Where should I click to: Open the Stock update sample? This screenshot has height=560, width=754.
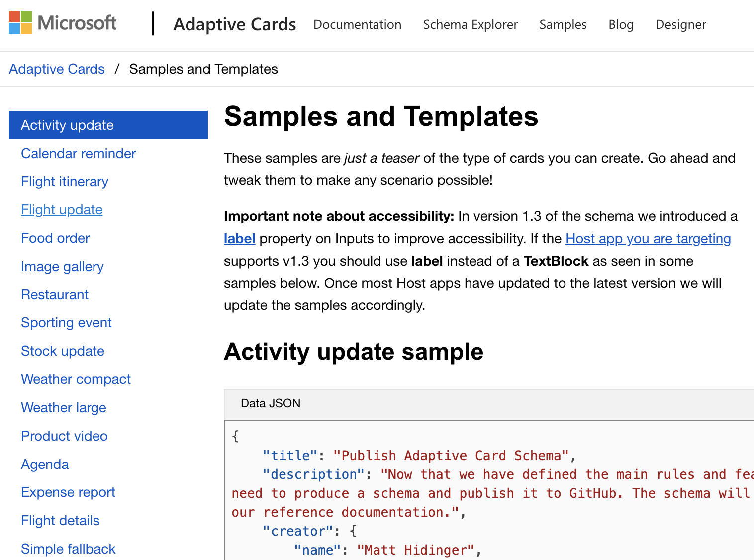click(63, 351)
